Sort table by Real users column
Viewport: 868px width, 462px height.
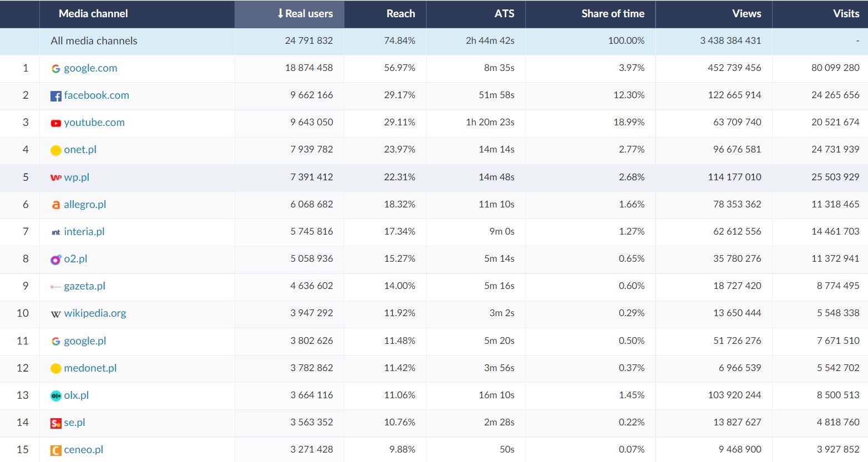point(305,14)
